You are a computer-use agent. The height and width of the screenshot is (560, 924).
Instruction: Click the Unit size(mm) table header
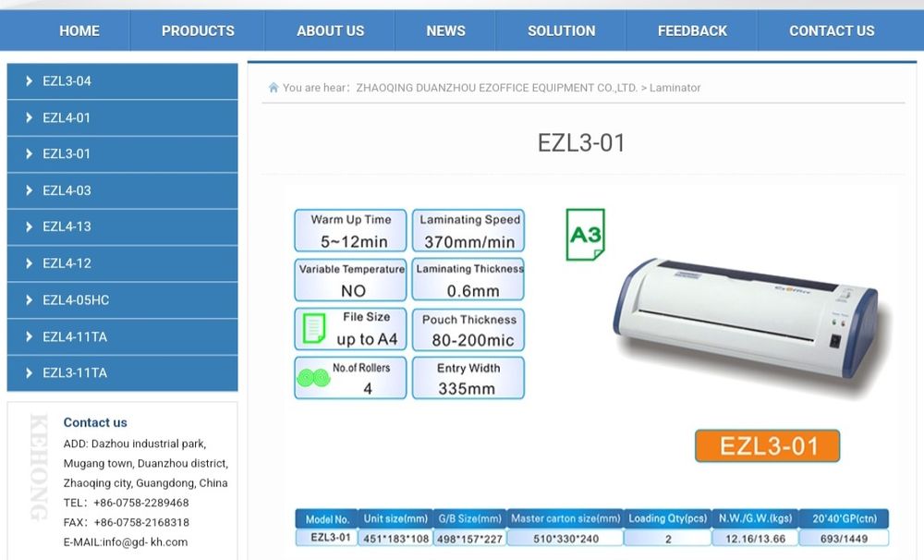pyautogui.click(x=395, y=518)
